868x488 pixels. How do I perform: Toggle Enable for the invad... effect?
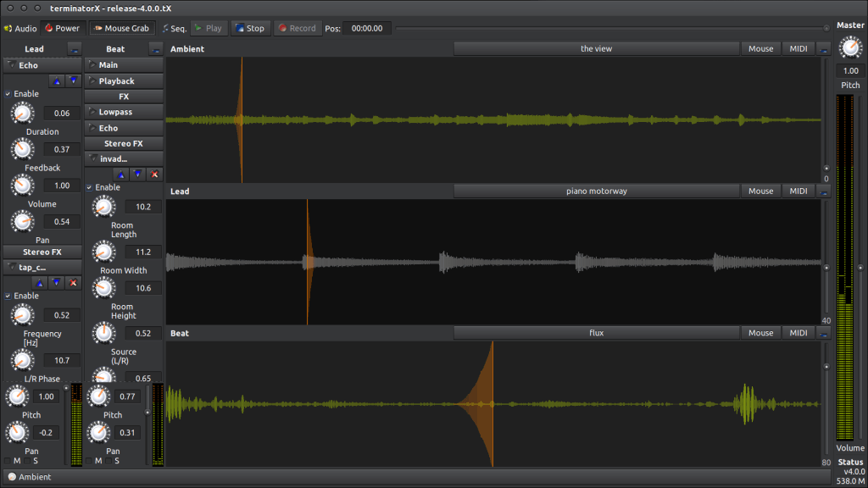click(90, 187)
